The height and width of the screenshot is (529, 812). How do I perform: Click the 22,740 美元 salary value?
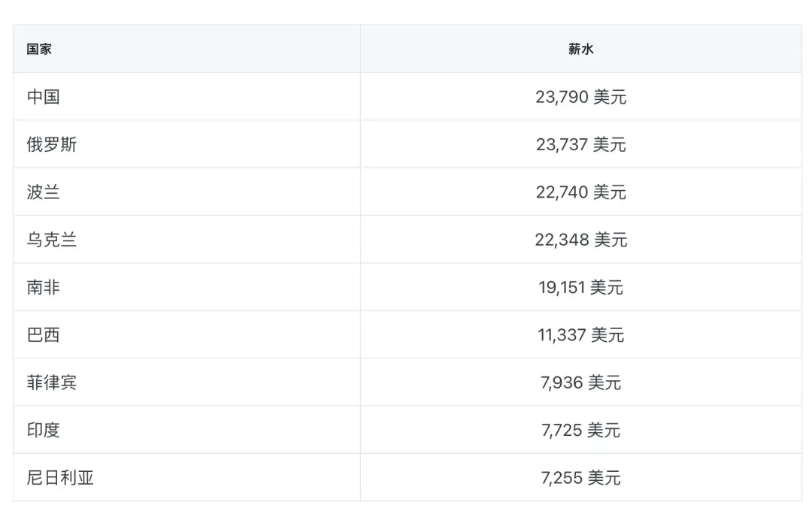(x=580, y=192)
